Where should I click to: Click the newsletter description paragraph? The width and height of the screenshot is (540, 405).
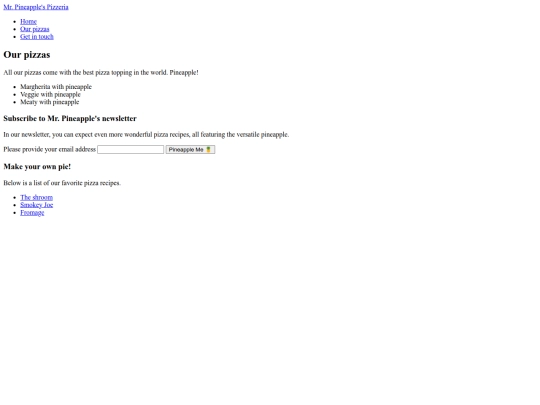click(x=146, y=134)
